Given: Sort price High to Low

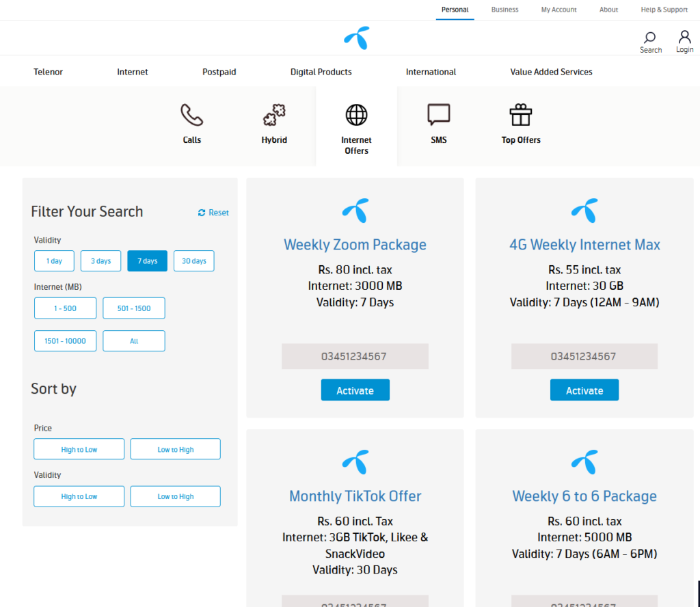Looking at the screenshot, I should coord(79,450).
